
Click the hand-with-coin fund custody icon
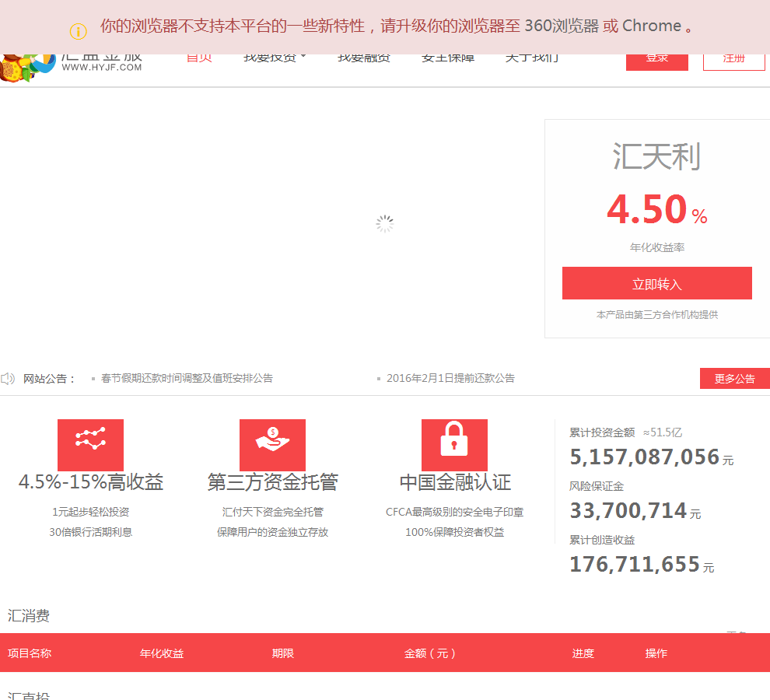click(x=272, y=445)
